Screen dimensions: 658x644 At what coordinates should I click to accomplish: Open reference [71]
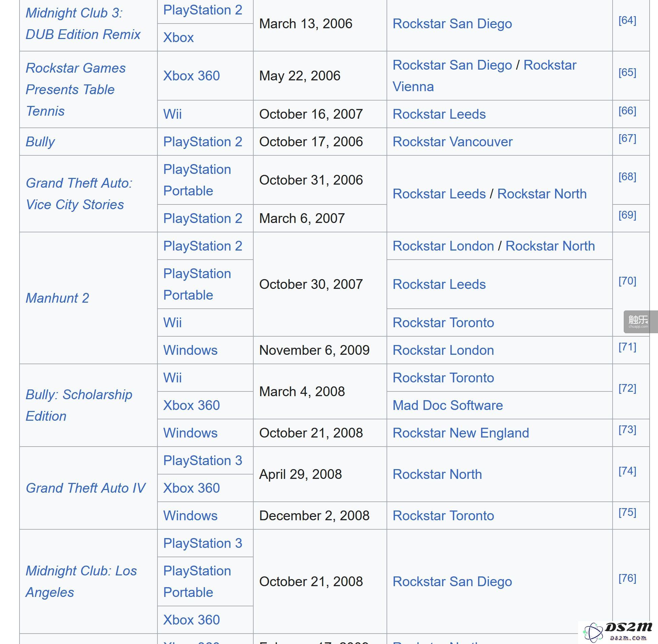pyautogui.click(x=627, y=347)
